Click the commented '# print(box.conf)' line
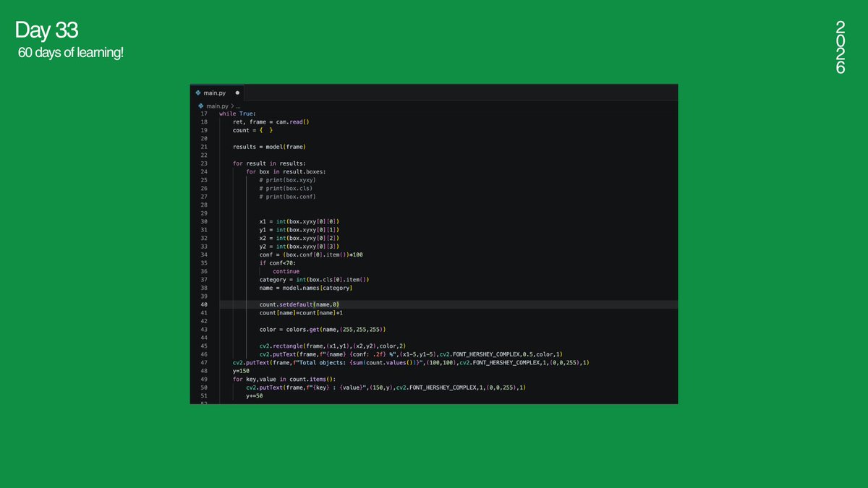Screen dimensions: 868x488 coord(288,197)
